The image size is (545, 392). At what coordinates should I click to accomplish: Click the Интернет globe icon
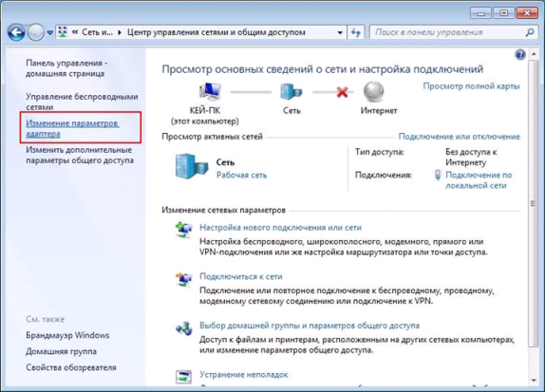[374, 92]
